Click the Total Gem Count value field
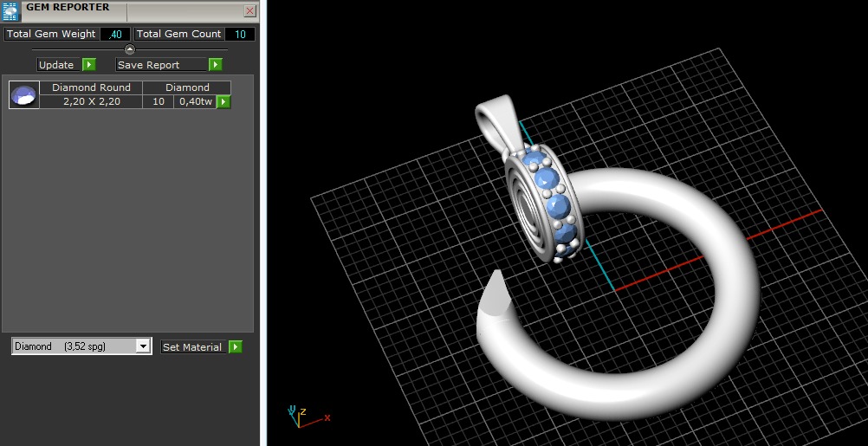This screenshot has height=446, width=868. [240, 35]
